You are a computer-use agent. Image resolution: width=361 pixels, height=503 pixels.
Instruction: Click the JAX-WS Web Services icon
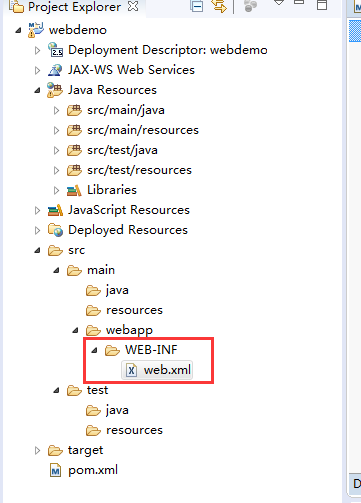pyautogui.click(x=55, y=70)
